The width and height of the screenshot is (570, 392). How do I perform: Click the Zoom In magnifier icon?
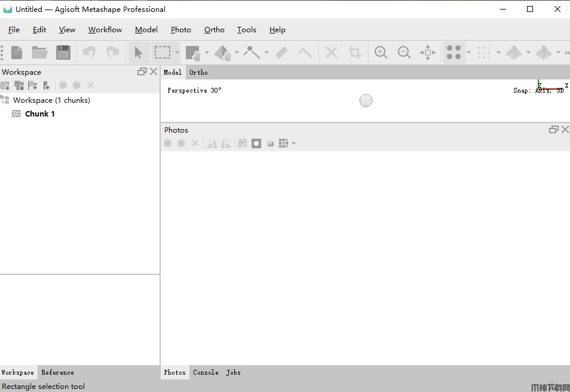pos(381,53)
